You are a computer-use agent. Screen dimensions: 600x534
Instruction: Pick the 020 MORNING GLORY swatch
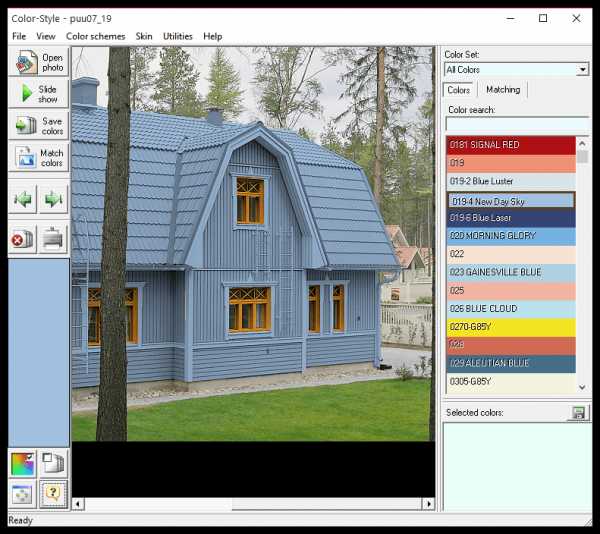tap(510, 236)
